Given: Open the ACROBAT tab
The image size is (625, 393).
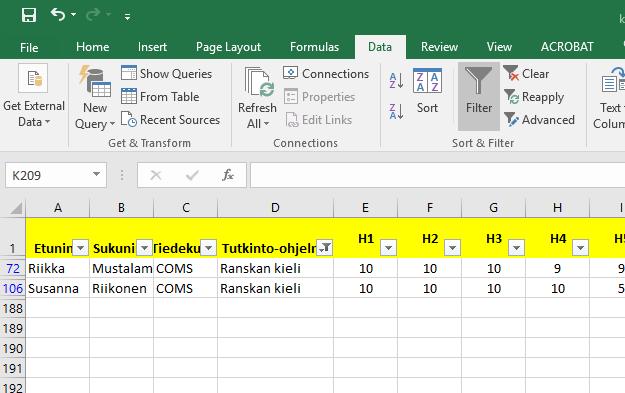Looking at the screenshot, I should (x=567, y=47).
